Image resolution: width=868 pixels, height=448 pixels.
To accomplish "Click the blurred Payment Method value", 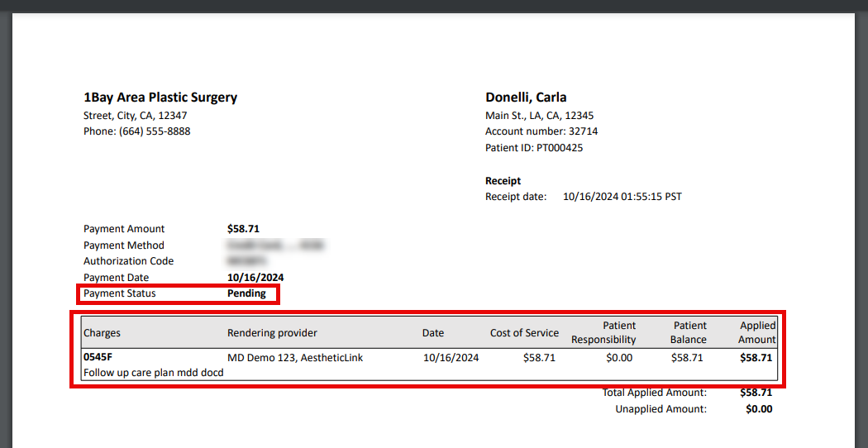I will point(275,245).
